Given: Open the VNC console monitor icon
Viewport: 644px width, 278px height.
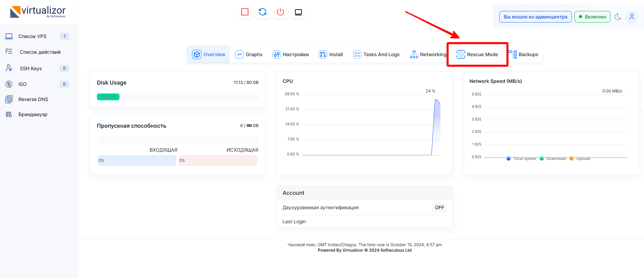Looking at the screenshot, I should click(x=298, y=12).
